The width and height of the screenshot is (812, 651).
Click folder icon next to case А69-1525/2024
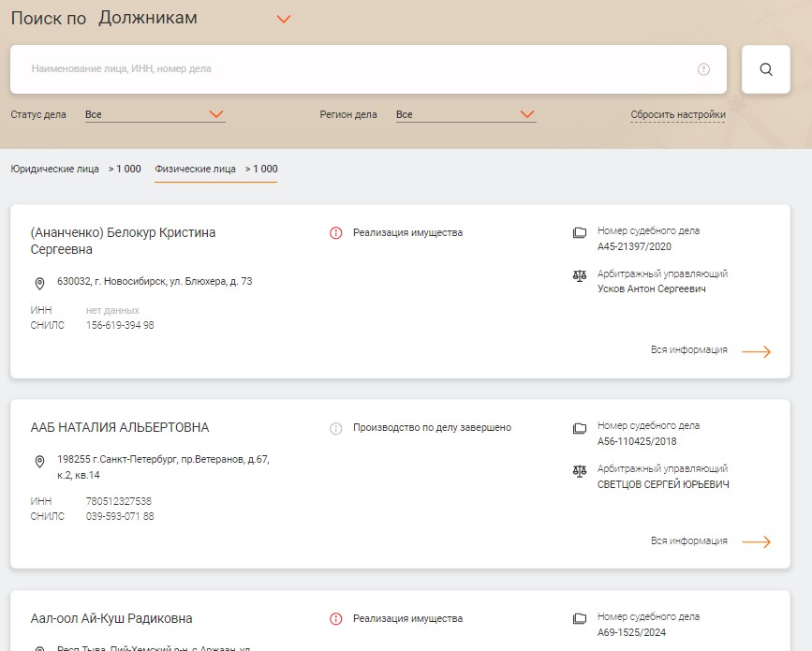580,618
